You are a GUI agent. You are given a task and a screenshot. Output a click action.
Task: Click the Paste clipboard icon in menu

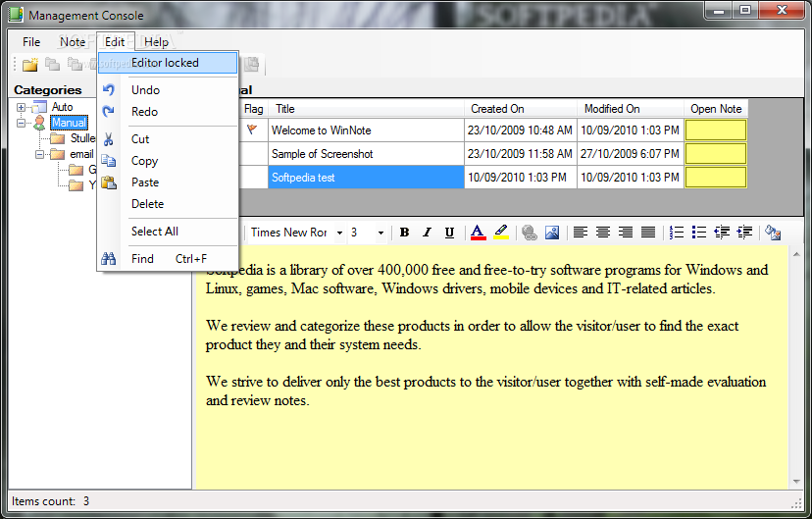tap(108, 182)
